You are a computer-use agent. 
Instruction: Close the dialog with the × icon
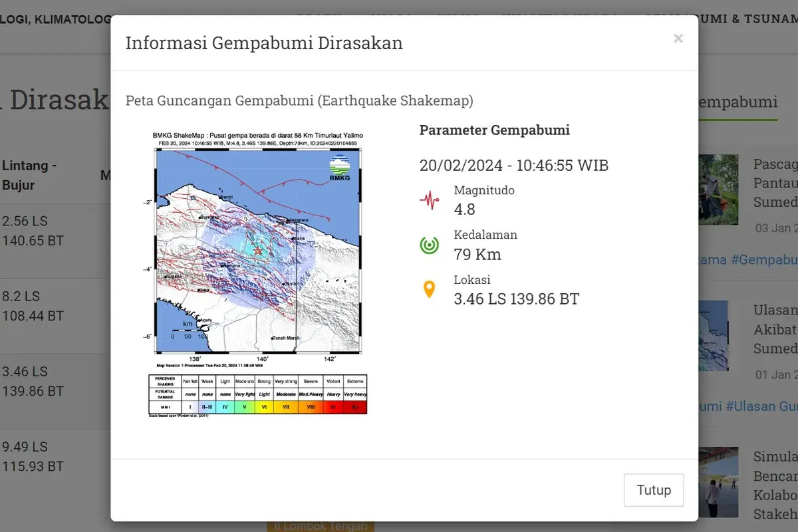(678, 39)
